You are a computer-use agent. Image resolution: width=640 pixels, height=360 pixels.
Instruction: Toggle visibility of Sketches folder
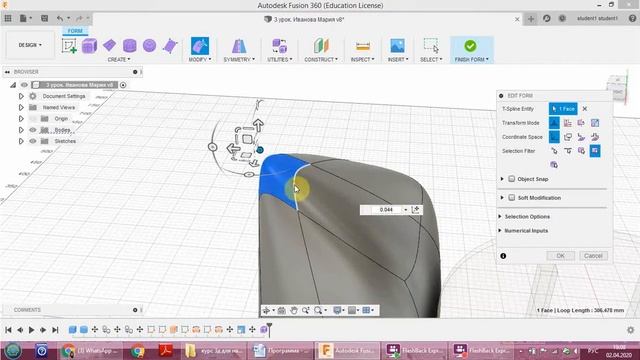pyautogui.click(x=33, y=141)
